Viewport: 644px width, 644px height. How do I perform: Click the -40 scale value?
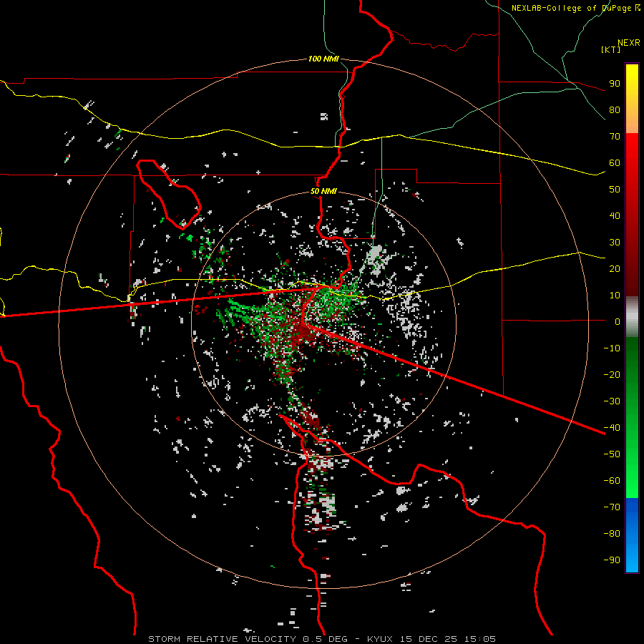612,428
